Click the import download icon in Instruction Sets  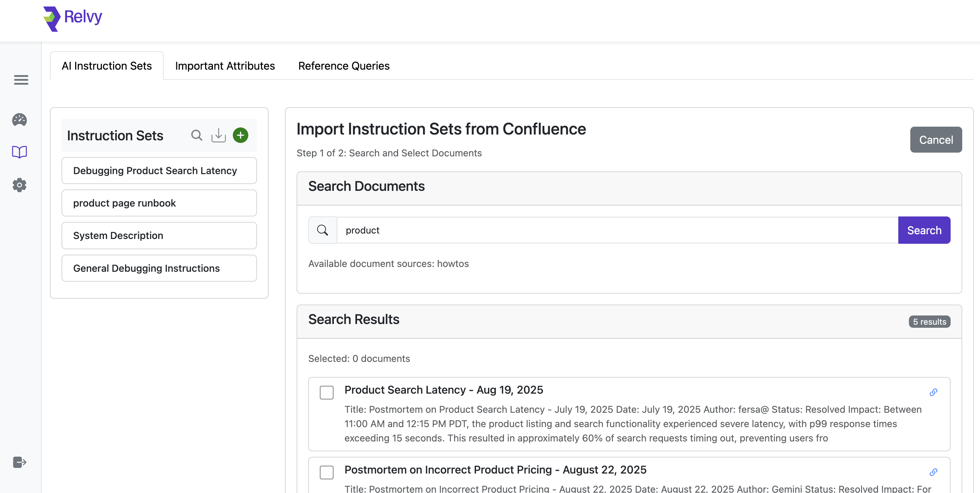pyautogui.click(x=218, y=135)
